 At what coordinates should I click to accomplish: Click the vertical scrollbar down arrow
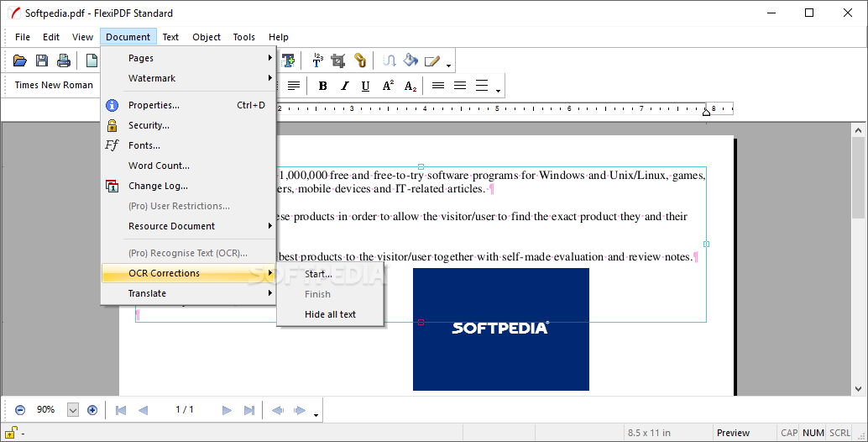coord(858,389)
